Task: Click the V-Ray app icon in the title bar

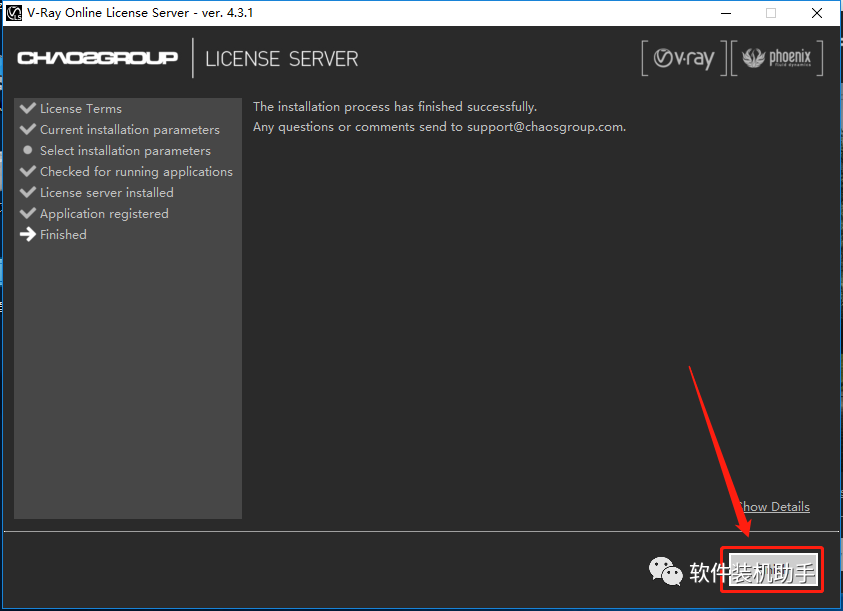Action: [13, 13]
